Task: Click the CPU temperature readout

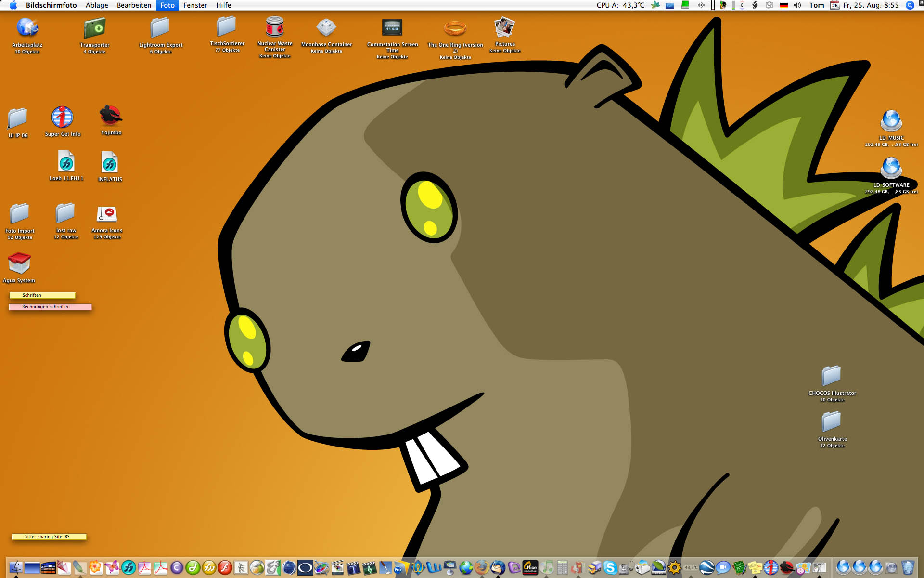Action: [620, 5]
